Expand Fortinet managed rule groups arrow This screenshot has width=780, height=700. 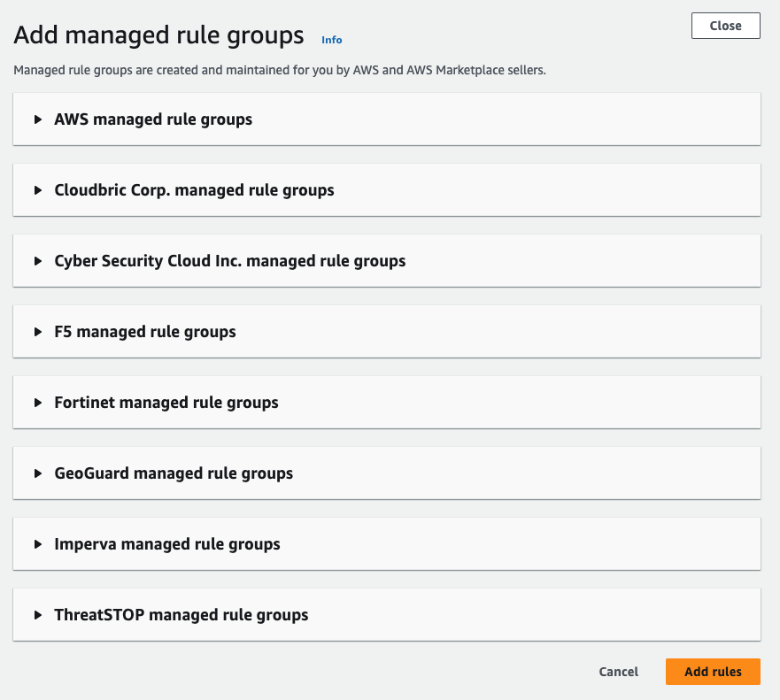click(38, 403)
